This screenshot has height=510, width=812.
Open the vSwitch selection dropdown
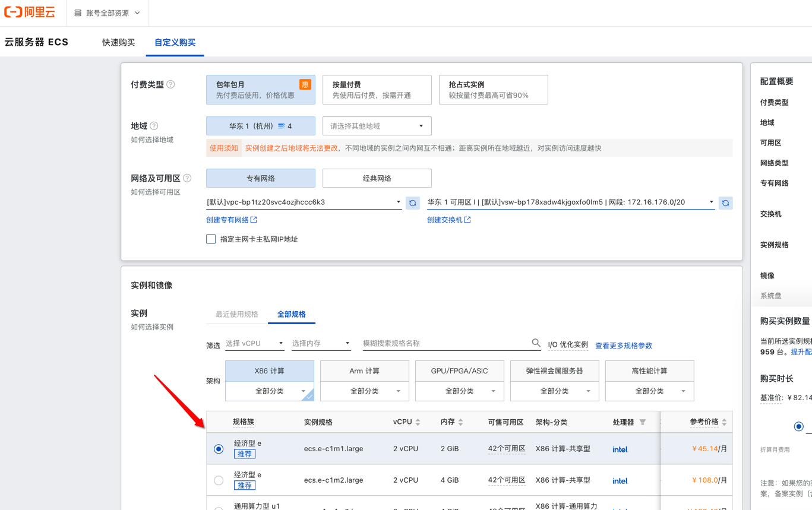(x=570, y=202)
